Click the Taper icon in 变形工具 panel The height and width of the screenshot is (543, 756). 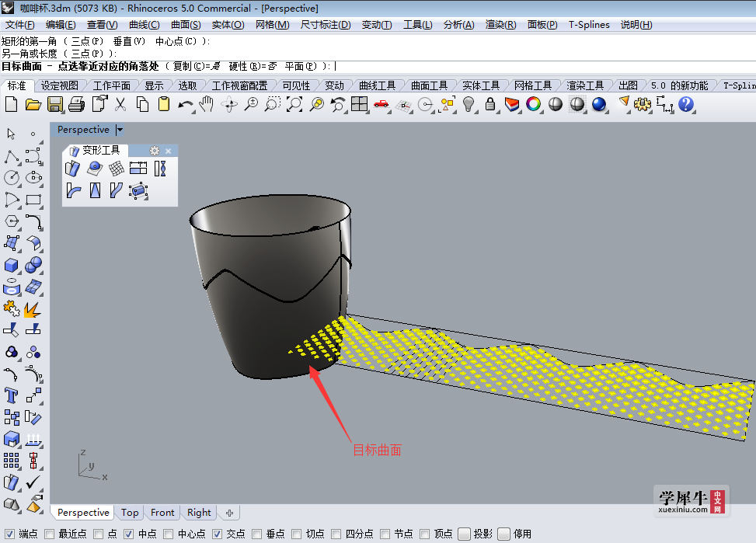click(95, 190)
